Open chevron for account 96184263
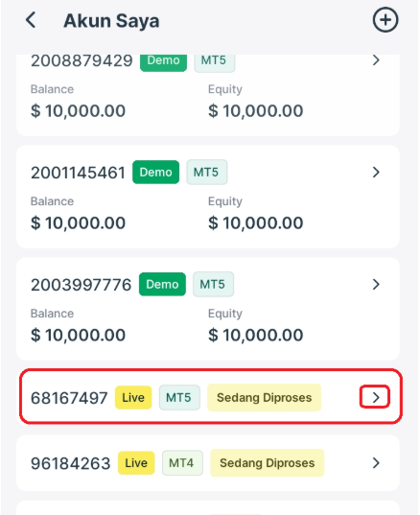This screenshot has height=515, width=420. coord(376,463)
